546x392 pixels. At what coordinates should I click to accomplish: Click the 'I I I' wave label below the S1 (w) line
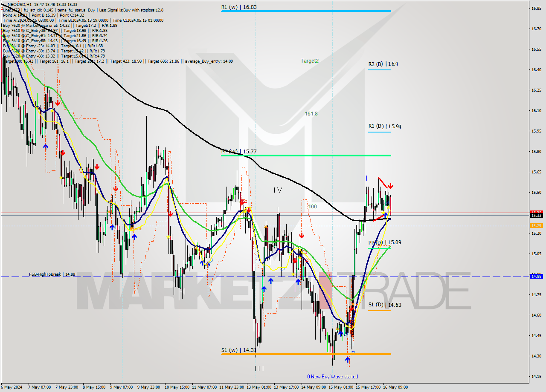pos(259,369)
